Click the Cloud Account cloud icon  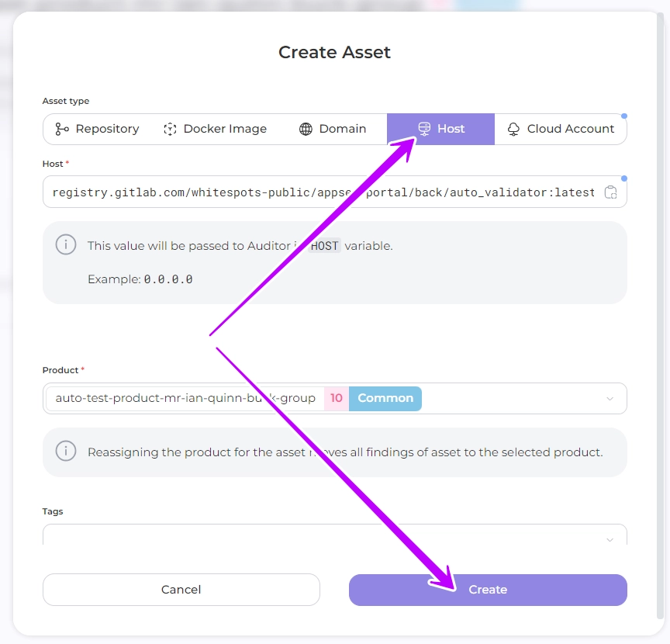pyautogui.click(x=513, y=129)
